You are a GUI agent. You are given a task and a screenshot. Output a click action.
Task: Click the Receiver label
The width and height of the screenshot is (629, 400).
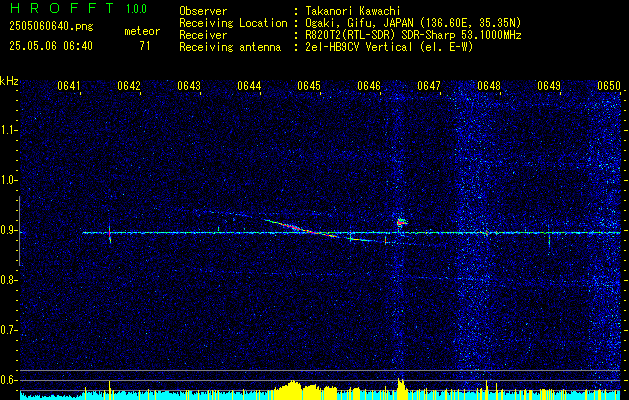coord(203,35)
